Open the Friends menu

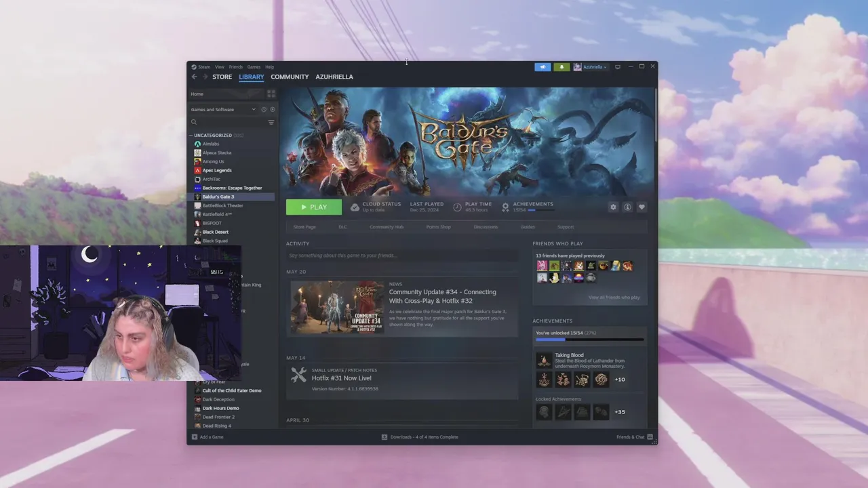(x=236, y=67)
